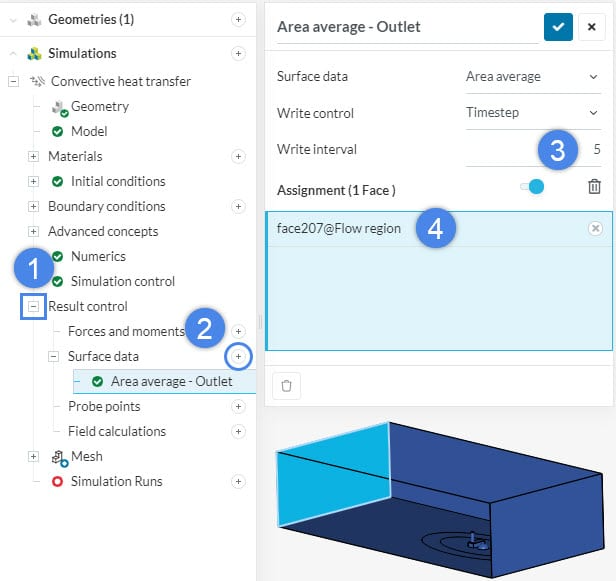Delete Area average result with bottom trash button
Viewport: 616px width, 581px height.
click(x=286, y=386)
